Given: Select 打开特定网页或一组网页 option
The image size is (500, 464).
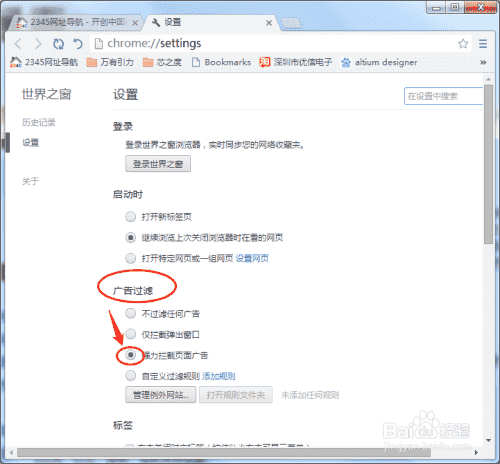Looking at the screenshot, I should coord(130,258).
